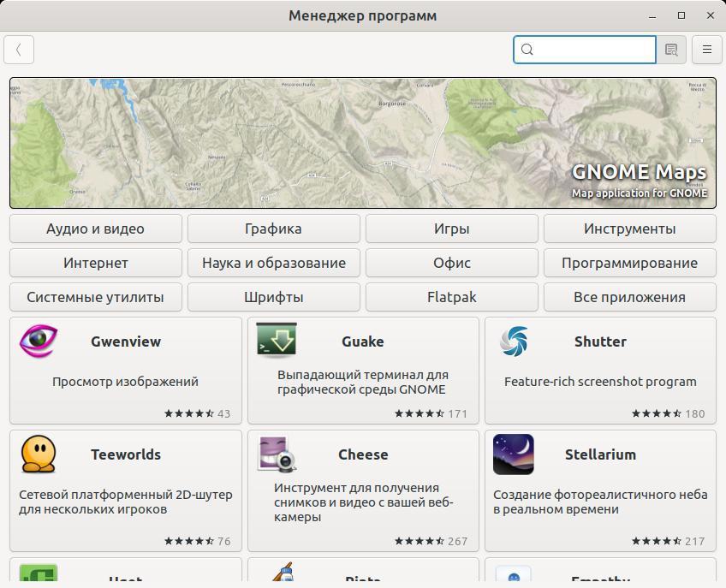This screenshot has width=726, height=588.
Task: Select the Shutter app title
Action: [600, 342]
